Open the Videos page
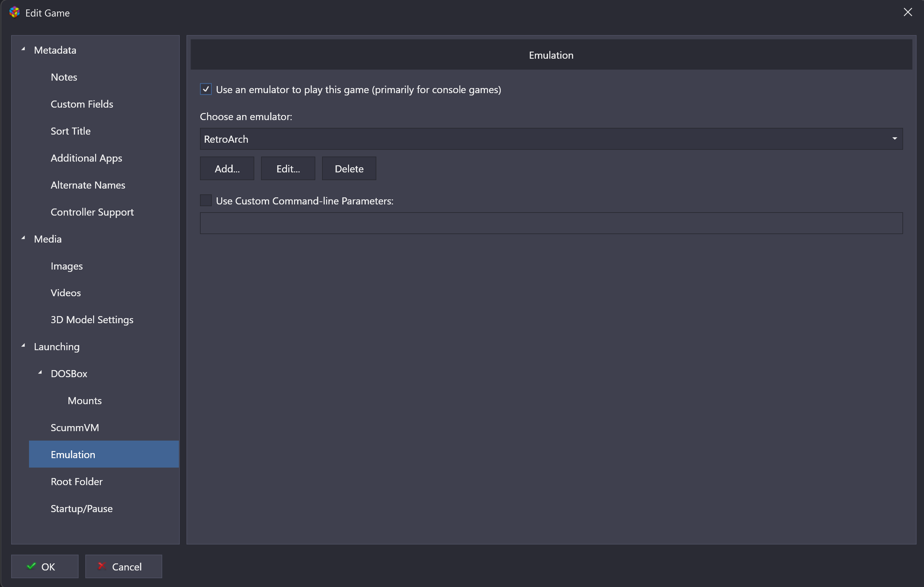Image resolution: width=924 pixels, height=587 pixels. (66, 293)
